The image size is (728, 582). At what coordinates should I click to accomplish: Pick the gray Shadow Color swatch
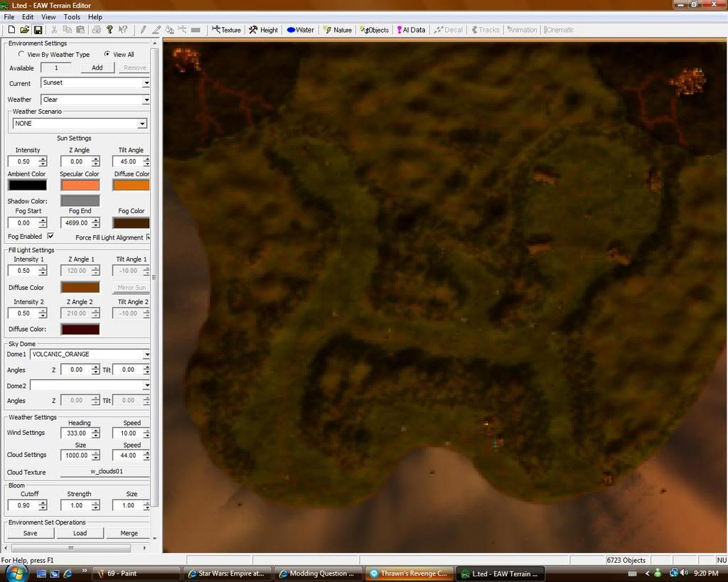[80, 200]
